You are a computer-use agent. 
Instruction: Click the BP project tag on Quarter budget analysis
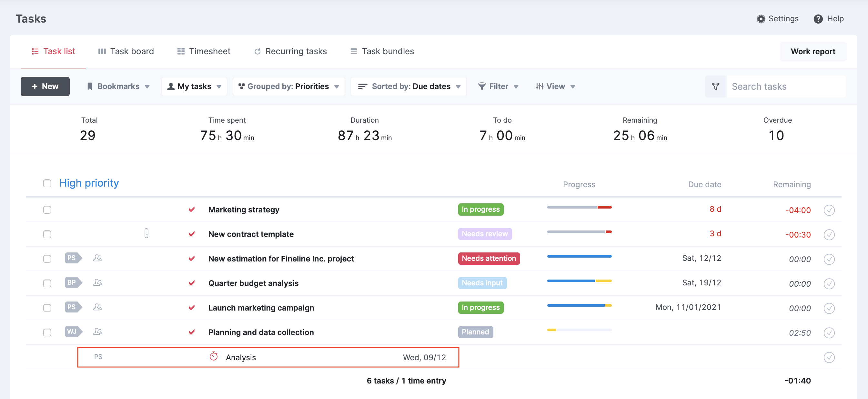click(73, 283)
